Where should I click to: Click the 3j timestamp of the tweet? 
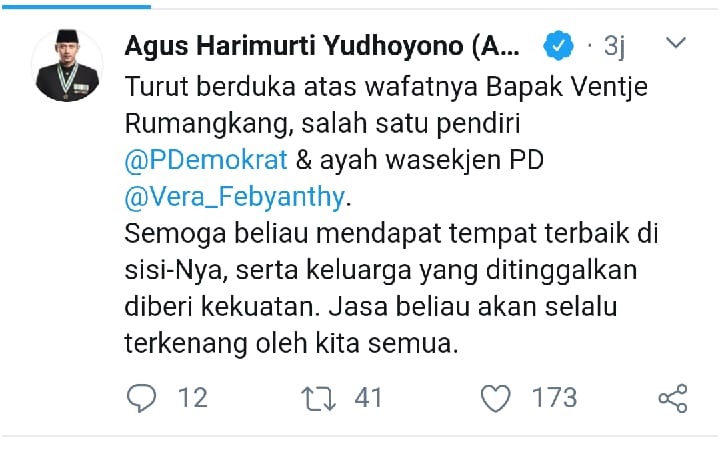[x=614, y=46]
